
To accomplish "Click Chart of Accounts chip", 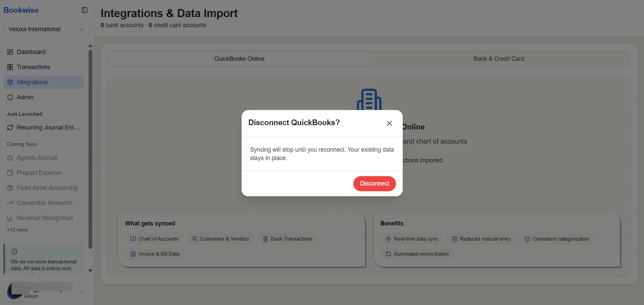I will click(x=154, y=239).
